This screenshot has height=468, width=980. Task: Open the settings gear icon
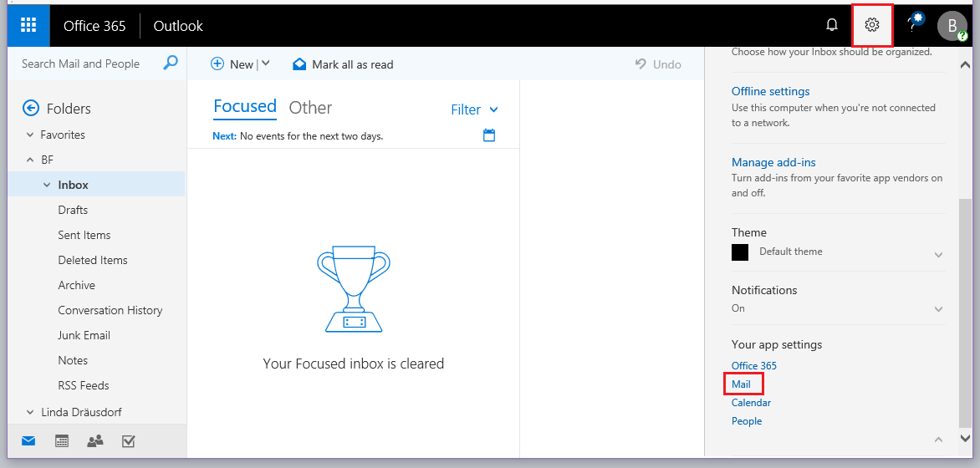872,25
